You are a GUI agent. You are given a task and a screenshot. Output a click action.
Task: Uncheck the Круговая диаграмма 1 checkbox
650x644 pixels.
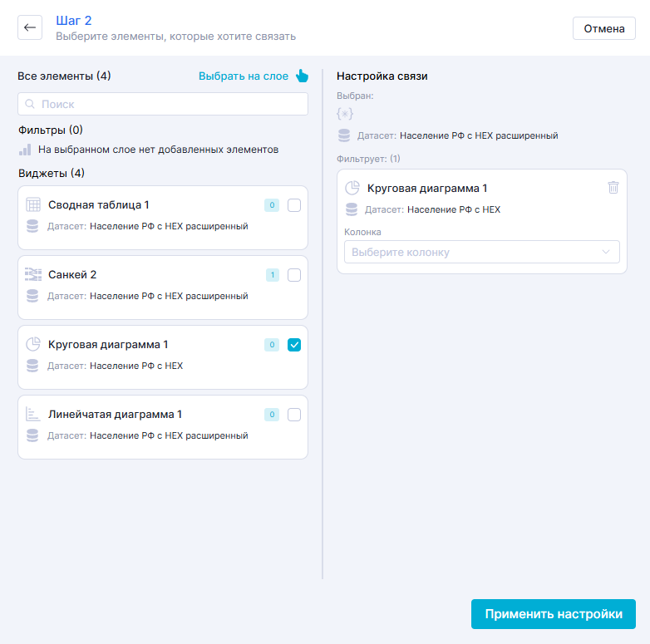[294, 345]
